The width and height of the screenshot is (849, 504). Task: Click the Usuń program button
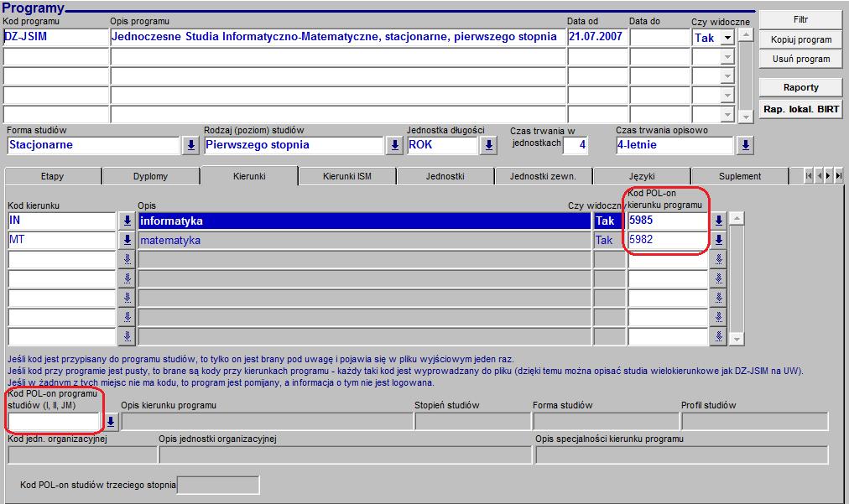(x=801, y=59)
